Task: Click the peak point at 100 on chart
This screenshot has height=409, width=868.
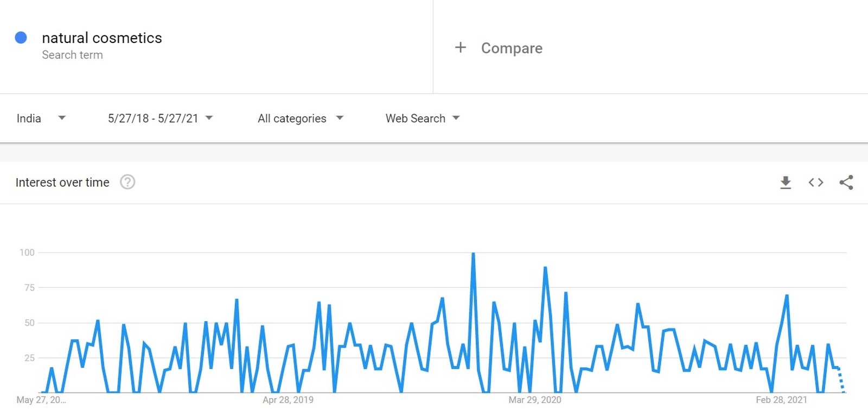Action: [x=474, y=253]
